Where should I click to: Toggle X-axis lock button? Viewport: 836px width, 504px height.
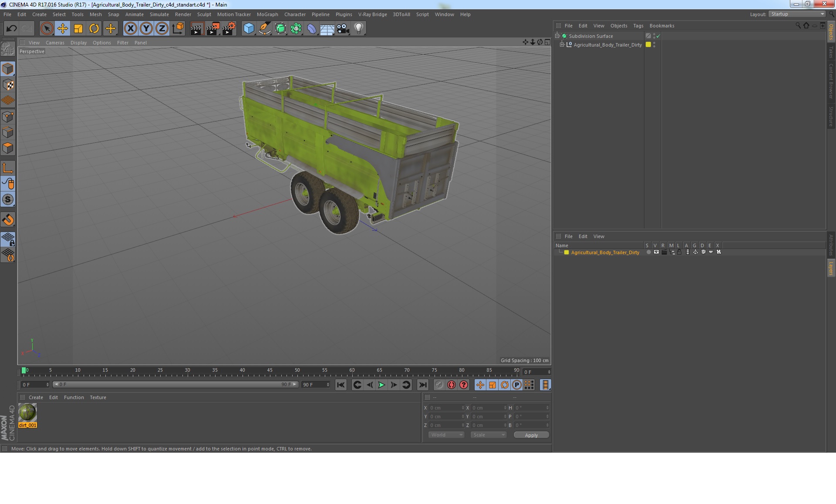[x=130, y=29]
